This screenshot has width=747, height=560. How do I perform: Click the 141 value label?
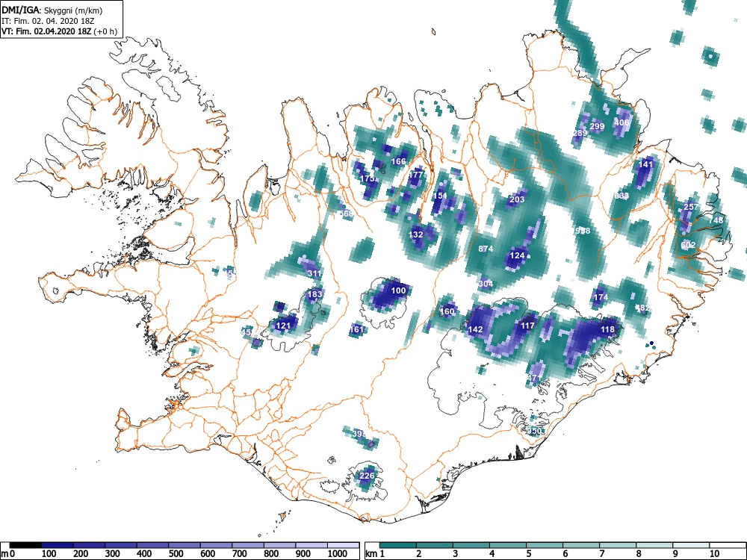[645, 164]
